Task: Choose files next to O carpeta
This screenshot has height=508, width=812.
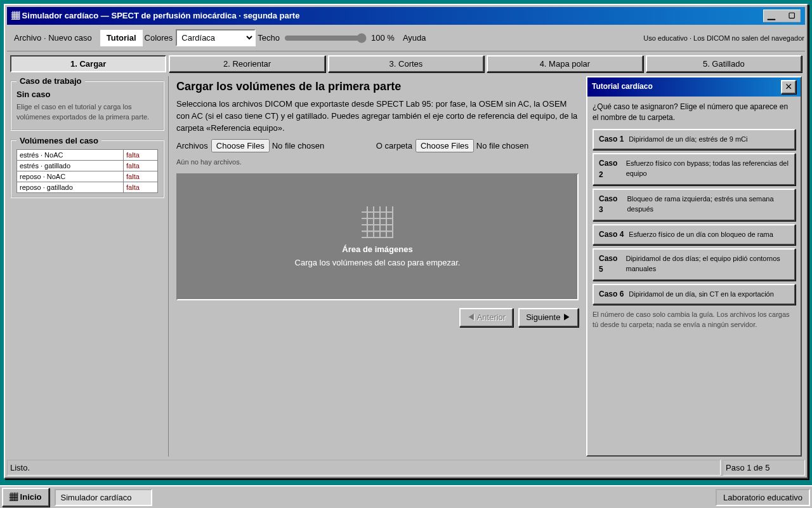Action: point(445,146)
